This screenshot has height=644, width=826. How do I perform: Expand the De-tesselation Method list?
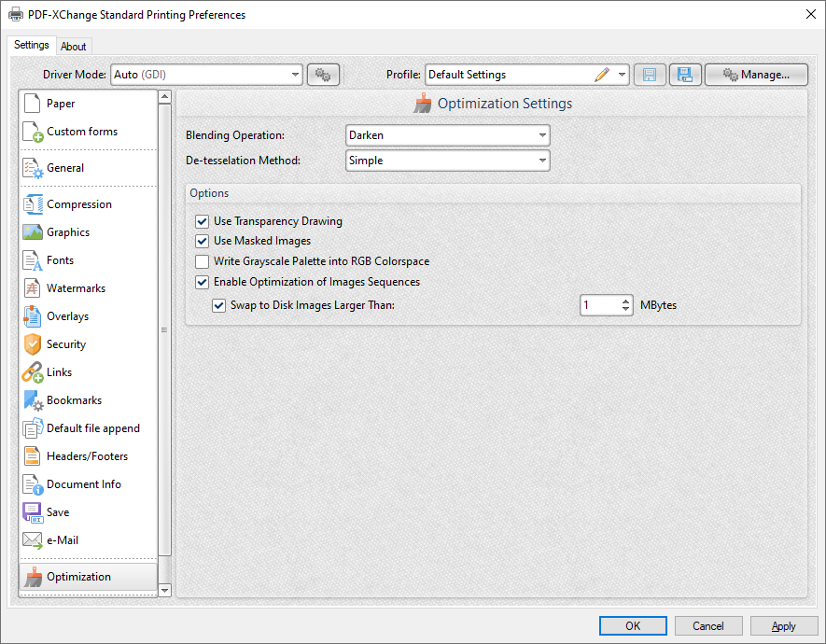(x=541, y=160)
